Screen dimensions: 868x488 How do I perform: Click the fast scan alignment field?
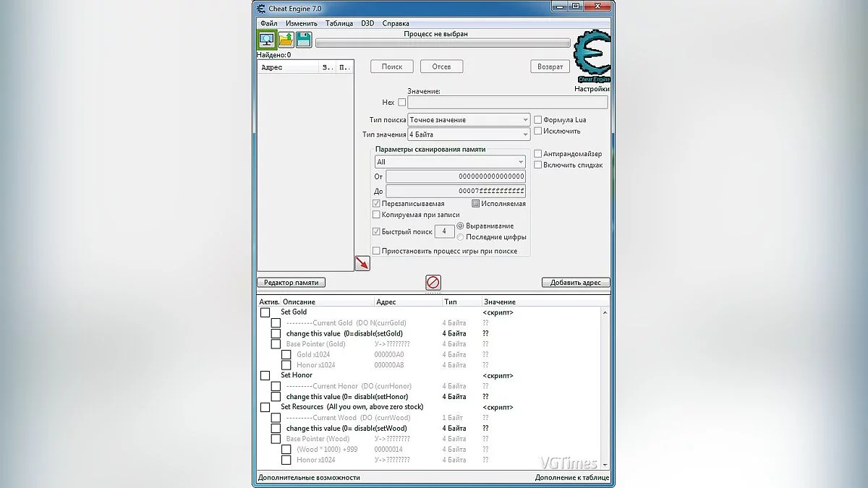(x=444, y=232)
